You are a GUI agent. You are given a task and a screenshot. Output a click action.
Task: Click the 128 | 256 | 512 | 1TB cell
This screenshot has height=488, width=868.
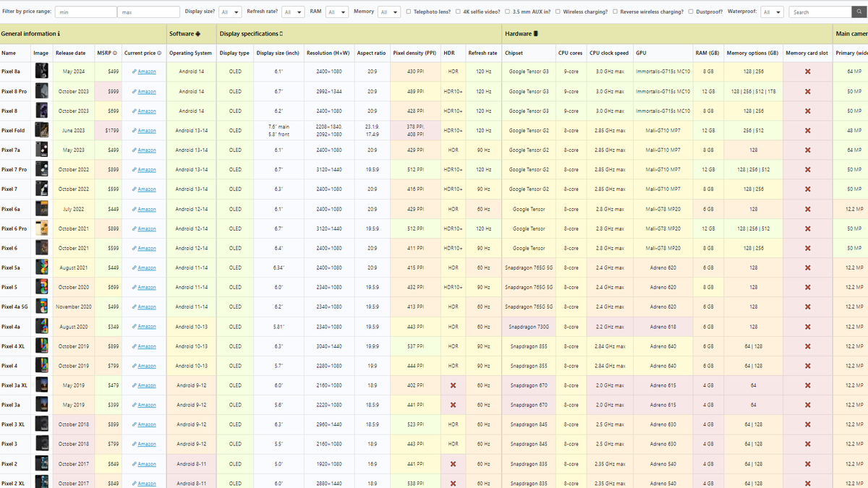[752, 91]
